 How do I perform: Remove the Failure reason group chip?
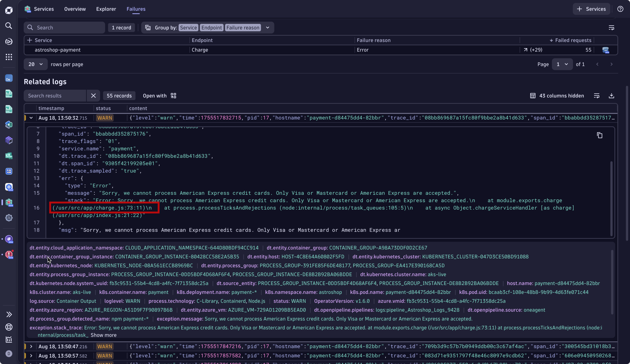[243, 28]
